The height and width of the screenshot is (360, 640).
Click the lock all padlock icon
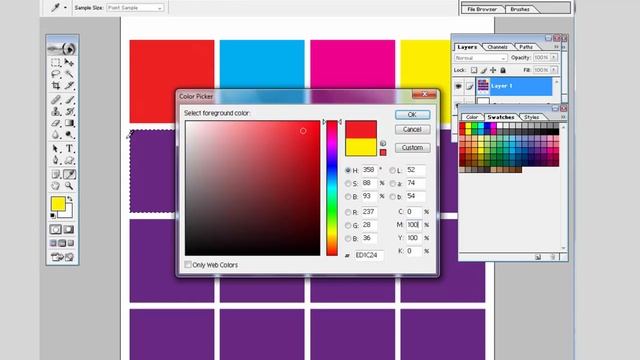(x=503, y=70)
